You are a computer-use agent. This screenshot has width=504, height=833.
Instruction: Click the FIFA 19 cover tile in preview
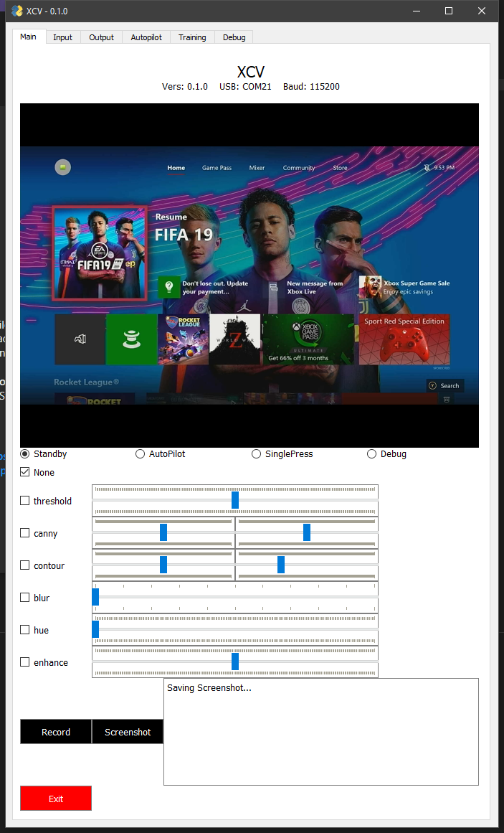pyautogui.click(x=100, y=253)
